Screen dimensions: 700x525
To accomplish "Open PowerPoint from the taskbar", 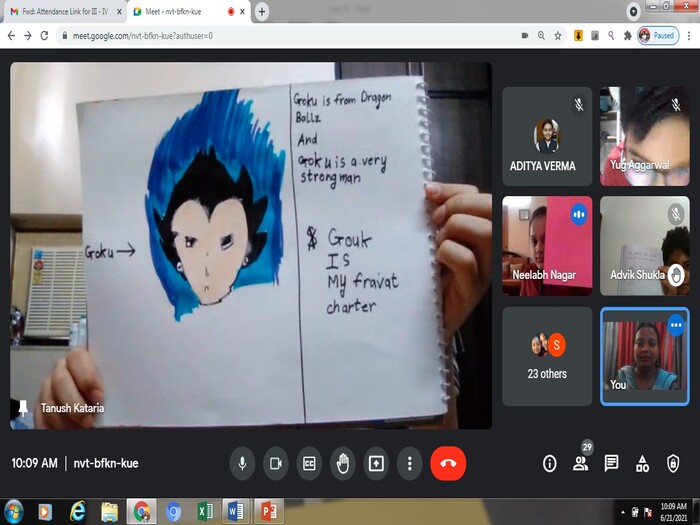I will tap(269, 512).
